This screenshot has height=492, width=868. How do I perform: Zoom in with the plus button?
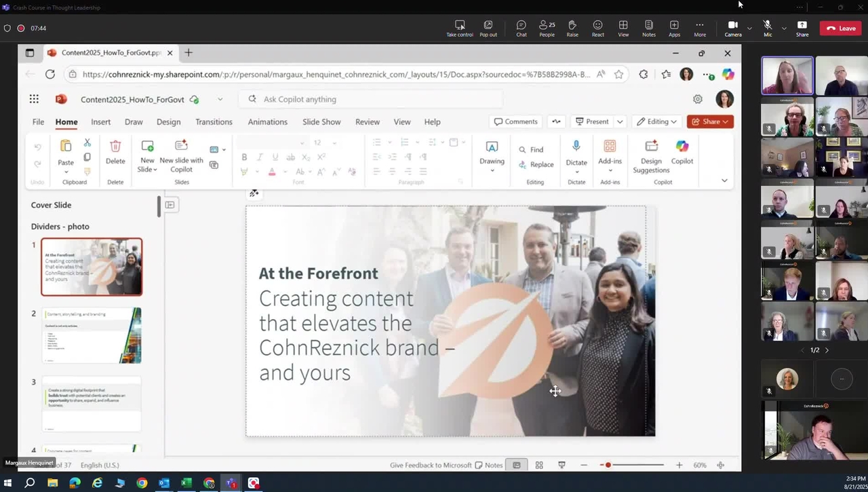(679, 465)
